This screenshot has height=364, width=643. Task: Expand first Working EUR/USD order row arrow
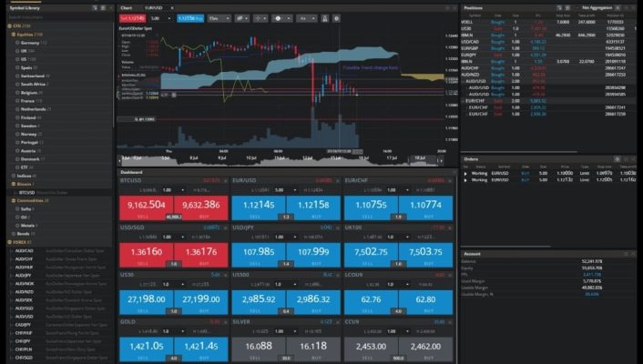(465, 174)
